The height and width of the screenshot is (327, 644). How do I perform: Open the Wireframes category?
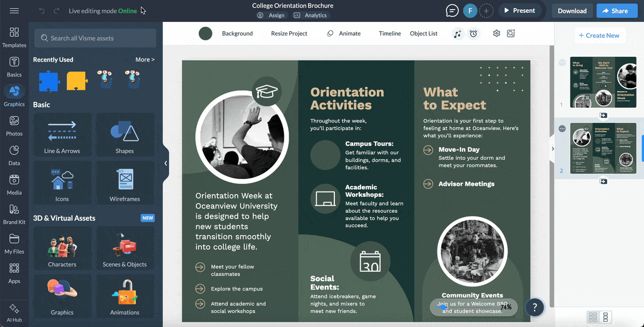tap(125, 183)
